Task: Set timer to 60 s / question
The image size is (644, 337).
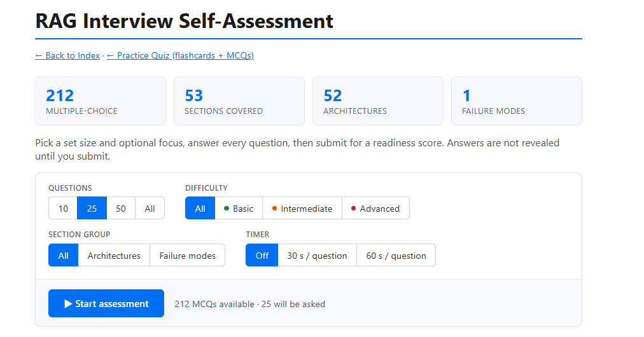Action: coord(396,256)
